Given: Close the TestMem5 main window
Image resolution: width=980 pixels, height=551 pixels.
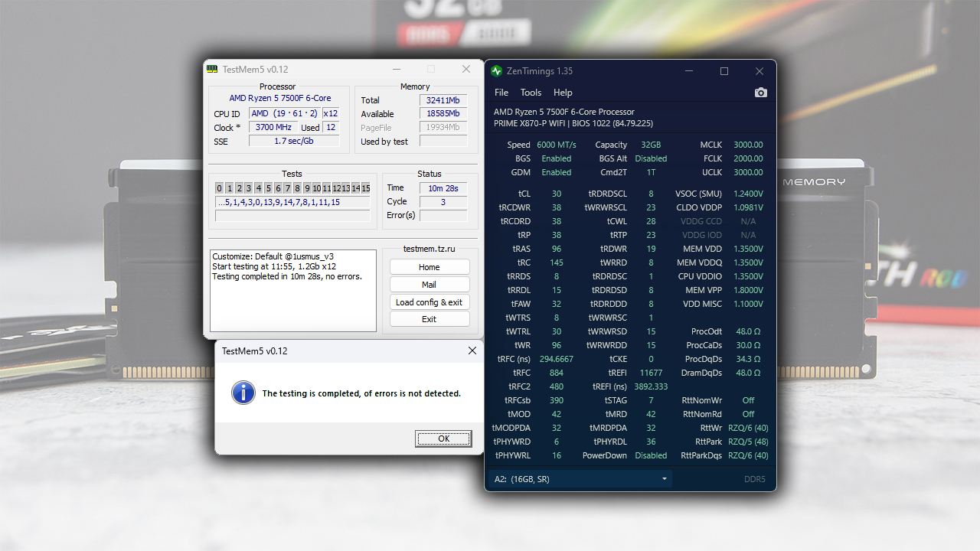Looking at the screenshot, I should 466,69.
